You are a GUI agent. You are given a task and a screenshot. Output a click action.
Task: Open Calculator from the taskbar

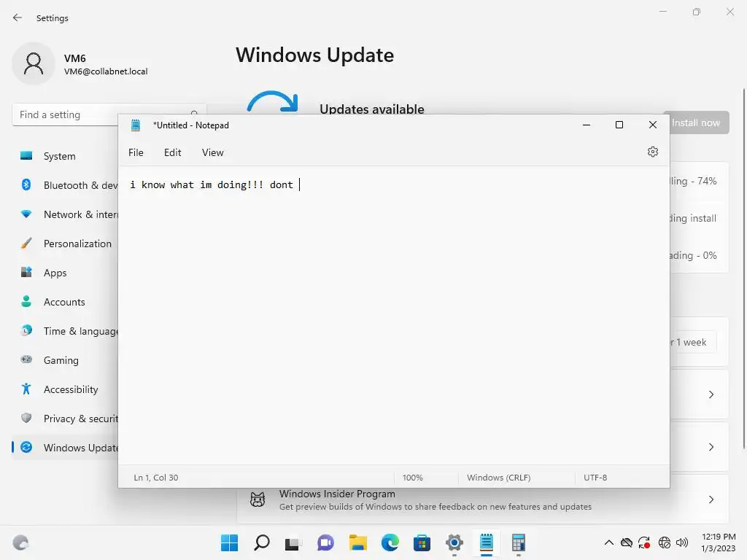point(519,542)
